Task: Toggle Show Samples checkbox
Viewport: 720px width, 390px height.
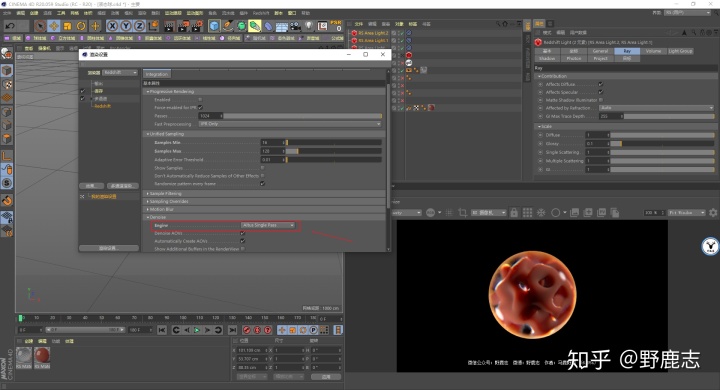Action: tap(263, 168)
